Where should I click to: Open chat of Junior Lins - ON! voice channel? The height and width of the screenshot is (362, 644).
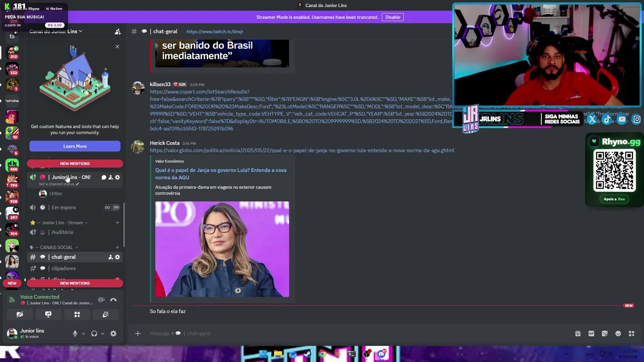104,177
